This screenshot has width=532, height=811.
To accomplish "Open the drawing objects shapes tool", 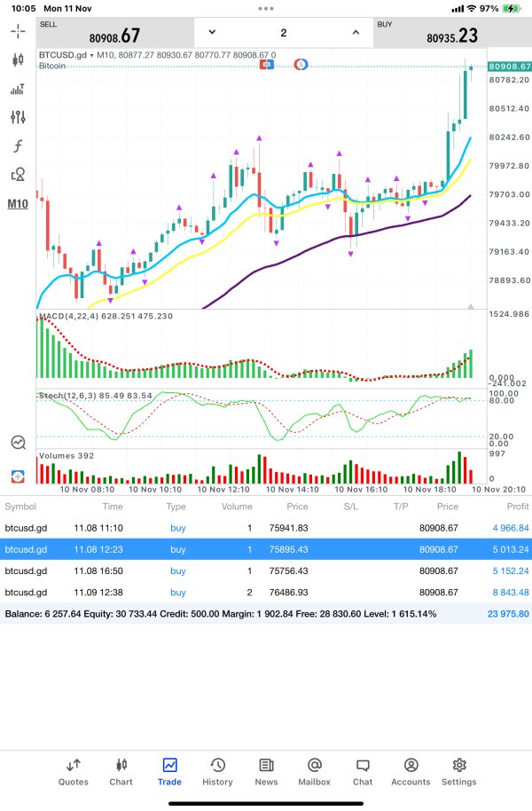I will point(18,174).
